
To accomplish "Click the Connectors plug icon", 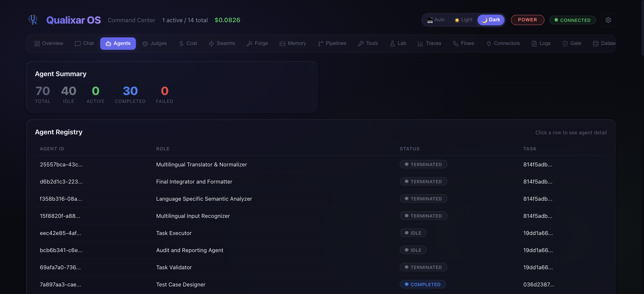I will tap(489, 44).
